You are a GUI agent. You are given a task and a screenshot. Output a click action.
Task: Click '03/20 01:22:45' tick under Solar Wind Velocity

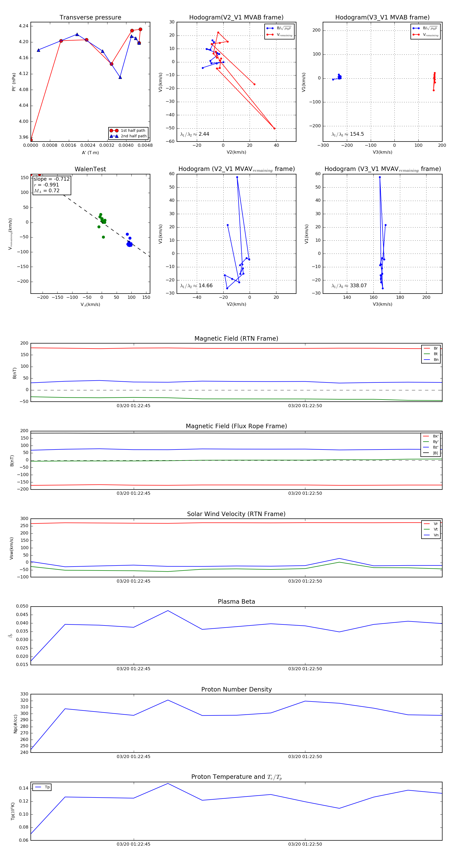134,581
